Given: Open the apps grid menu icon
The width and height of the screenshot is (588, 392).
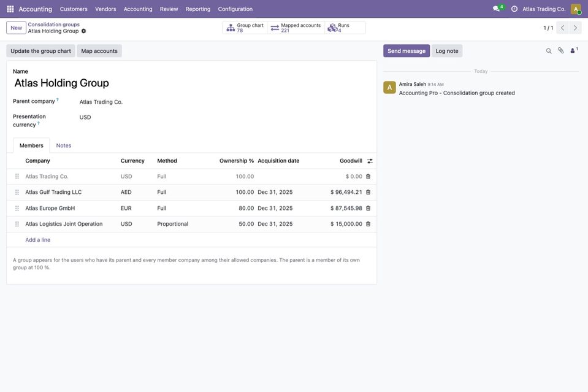Looking at the screenshot, I should click(x=10, y=9).
